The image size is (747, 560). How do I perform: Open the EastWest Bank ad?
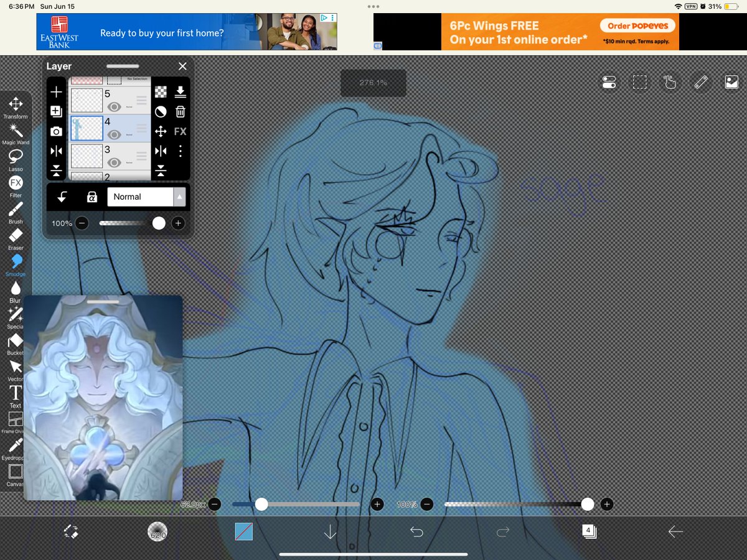tap(187, 32)
